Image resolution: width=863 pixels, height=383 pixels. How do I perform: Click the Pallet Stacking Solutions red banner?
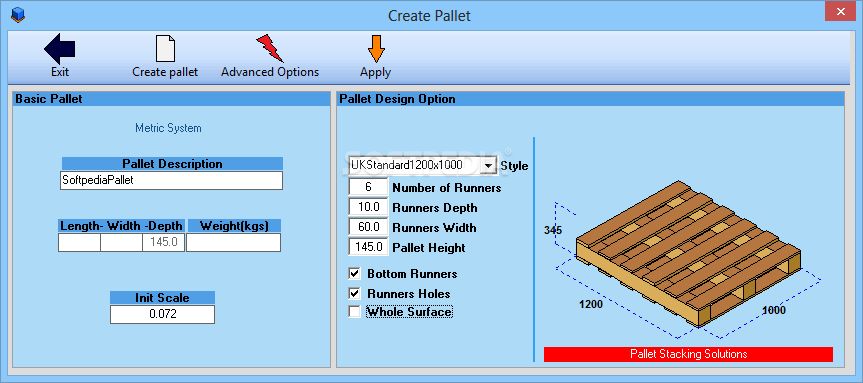click(x=689, y=354)
